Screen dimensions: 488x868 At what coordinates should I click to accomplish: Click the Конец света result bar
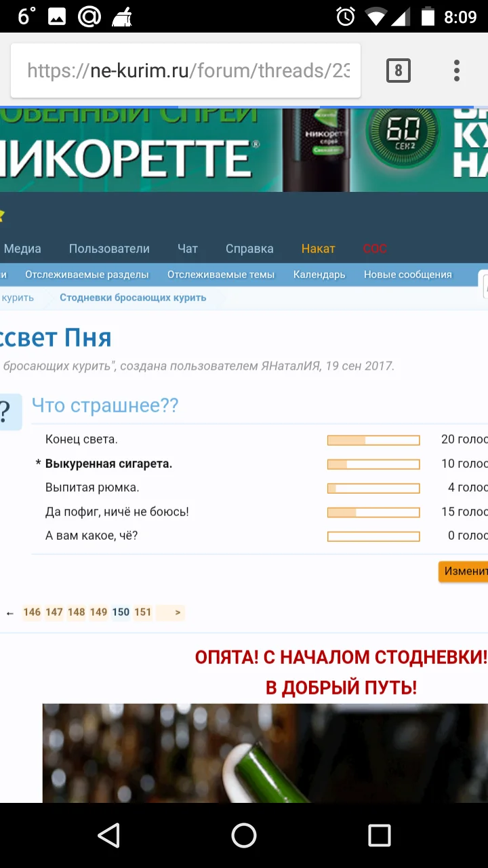(x=373, y=440)
